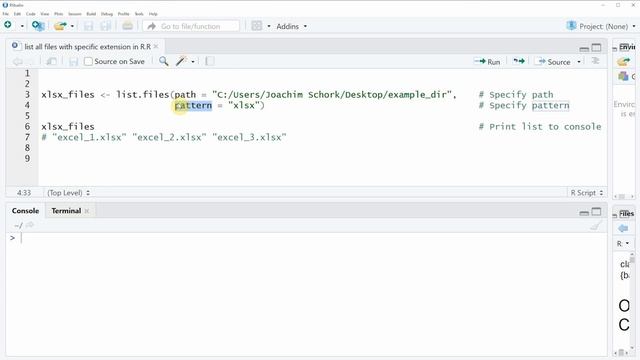The height and width of the screenshot is (360, 640).
Task: Open the Addins dropdown
Action: tap(291, 26)
